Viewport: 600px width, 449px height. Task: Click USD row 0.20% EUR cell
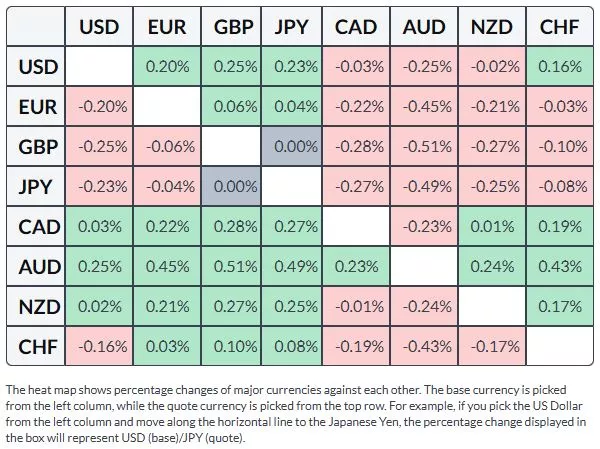[166, 67]
